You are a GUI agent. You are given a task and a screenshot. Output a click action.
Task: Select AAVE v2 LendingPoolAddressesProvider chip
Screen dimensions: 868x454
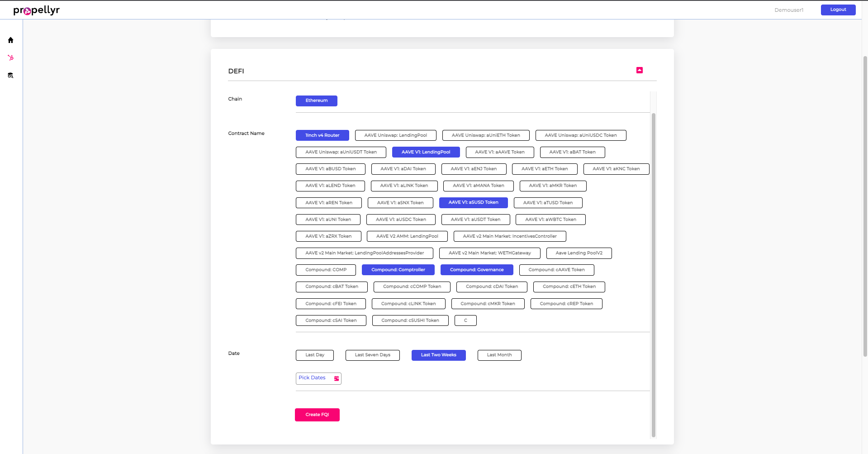(365, 253)
